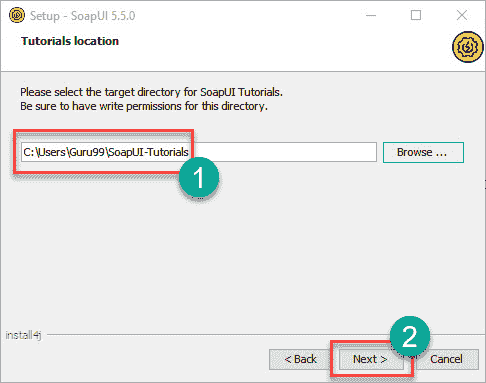Click the 'Please select the target directory' text
The image size is (486, 383).
pos(151,92)
